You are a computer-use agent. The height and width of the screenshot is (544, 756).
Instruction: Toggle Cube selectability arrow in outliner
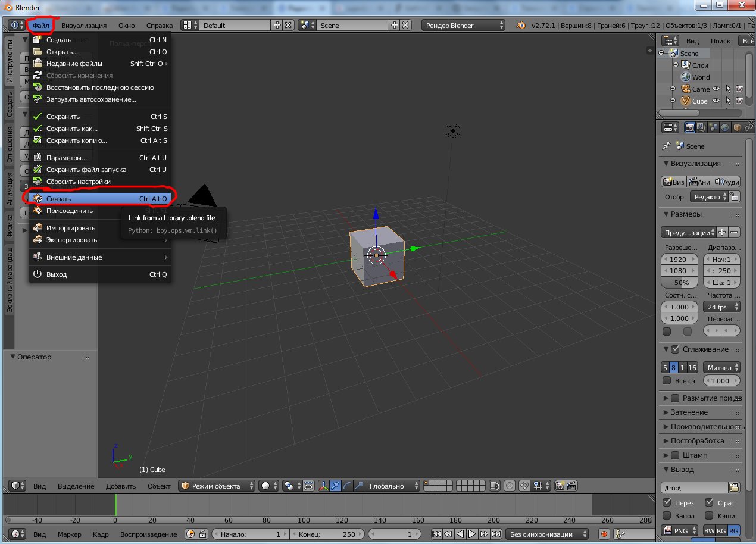click(x=728, y=101)
